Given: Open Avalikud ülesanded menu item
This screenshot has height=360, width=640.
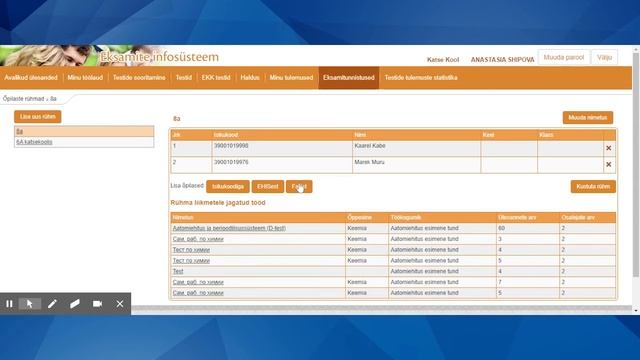Looking at the screenshot, I should pos(31,78).
